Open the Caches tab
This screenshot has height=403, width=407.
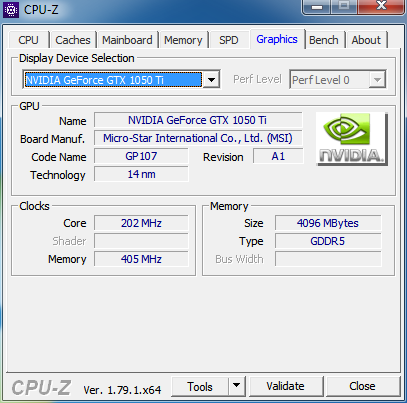73,40
